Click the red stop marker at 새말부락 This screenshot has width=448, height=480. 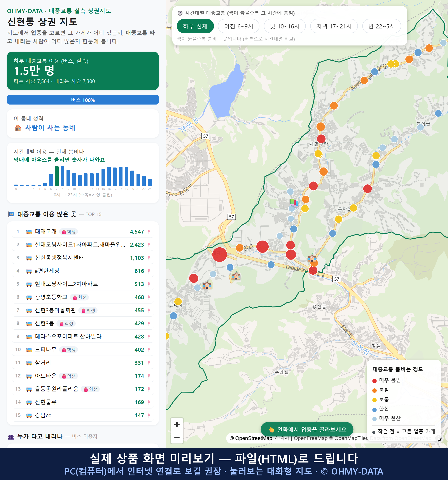(321, 139)
